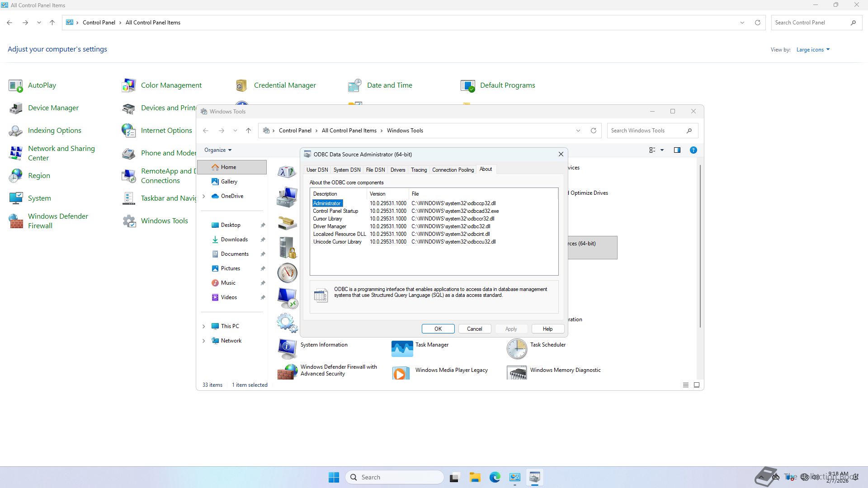The image size is (868, 488).
Task: Open Windows Media Player Legacy icon
Action: 401,373
